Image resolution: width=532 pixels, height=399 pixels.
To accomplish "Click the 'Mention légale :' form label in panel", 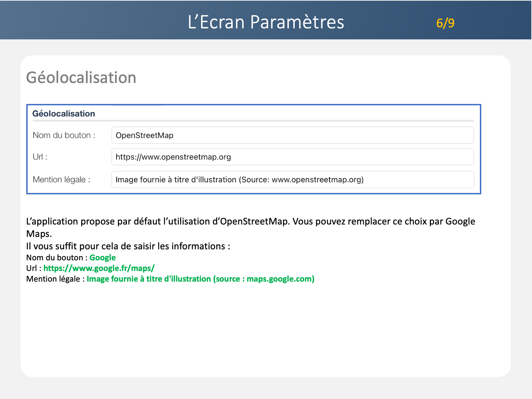I will pyautogui.click(x=61, y=179).
